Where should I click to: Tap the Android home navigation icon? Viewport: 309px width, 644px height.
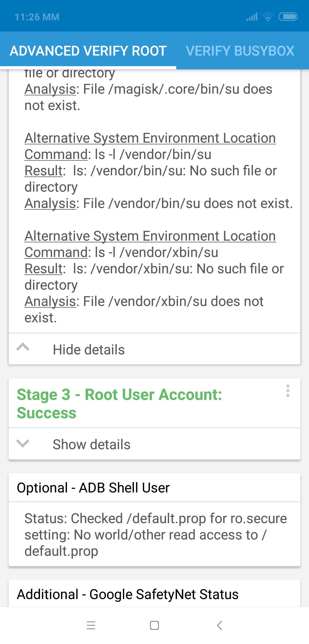click(154, 625)
